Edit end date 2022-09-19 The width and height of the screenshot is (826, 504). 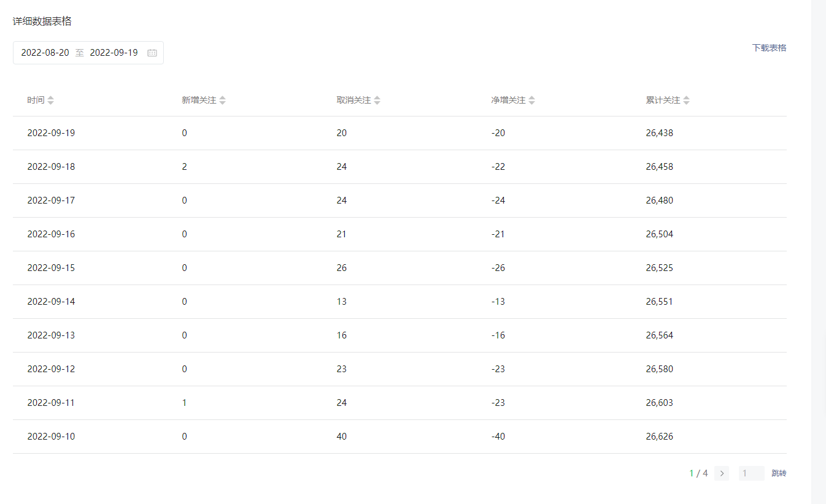tap(114, 53)
